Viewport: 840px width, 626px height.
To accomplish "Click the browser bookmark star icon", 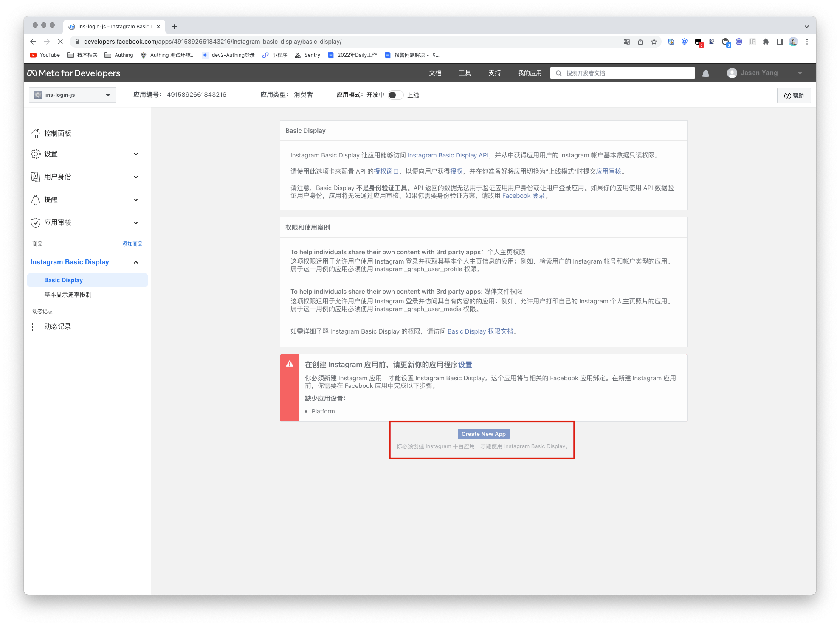I will coord(654,42).
